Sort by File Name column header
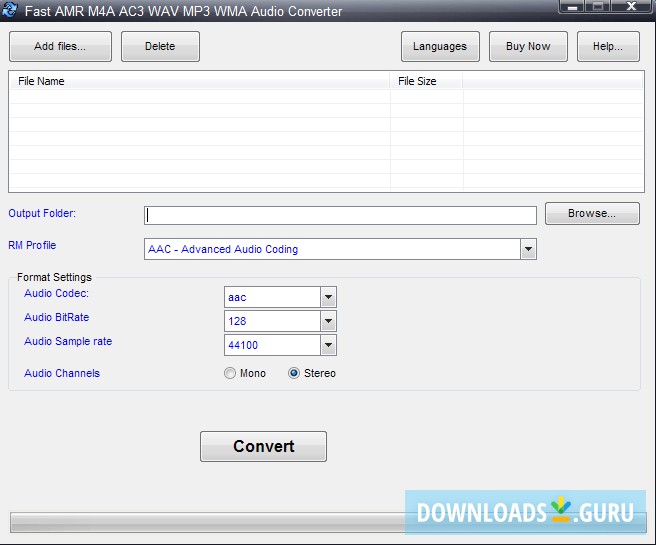The height and width of the screenshot is (545, 656). tap(199, 81)
